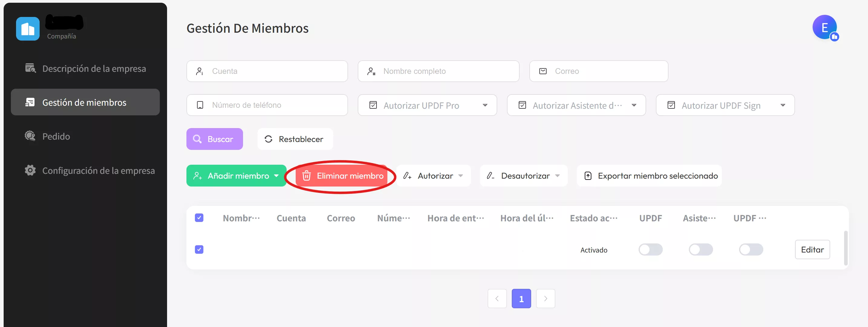Viewport: 868px width, 327px height.
Task: Click the company building logo icon
Action: tap(28, 29)
